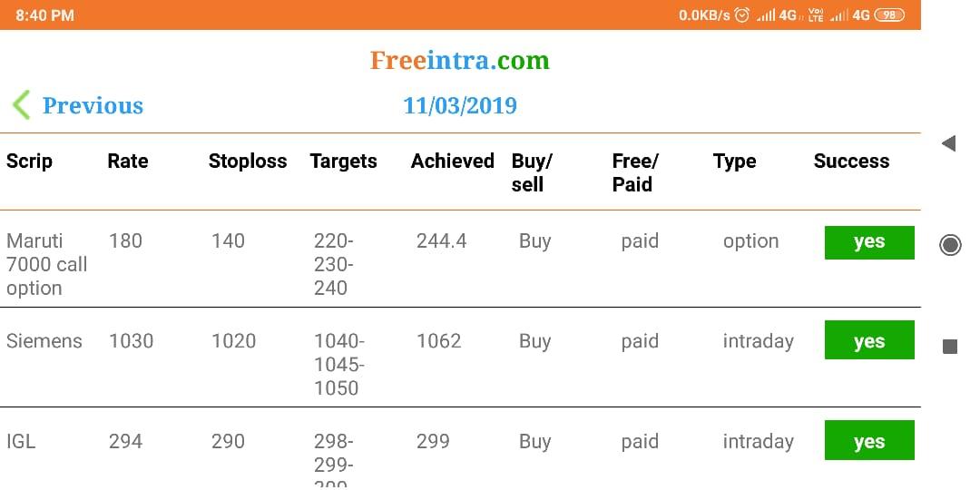Select the Stoploss column header
Image resolution: width=980 pixels, height=490 pixels.
[x=248, y=162]
